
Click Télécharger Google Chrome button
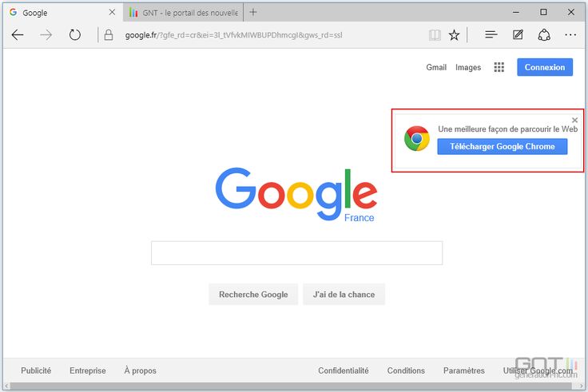coord(503,147)
